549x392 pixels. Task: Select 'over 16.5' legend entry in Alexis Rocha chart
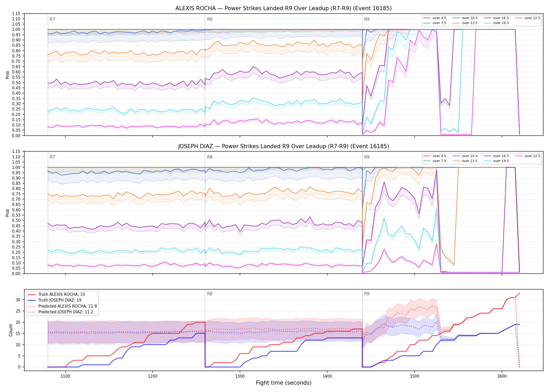(x=496, y=18)
